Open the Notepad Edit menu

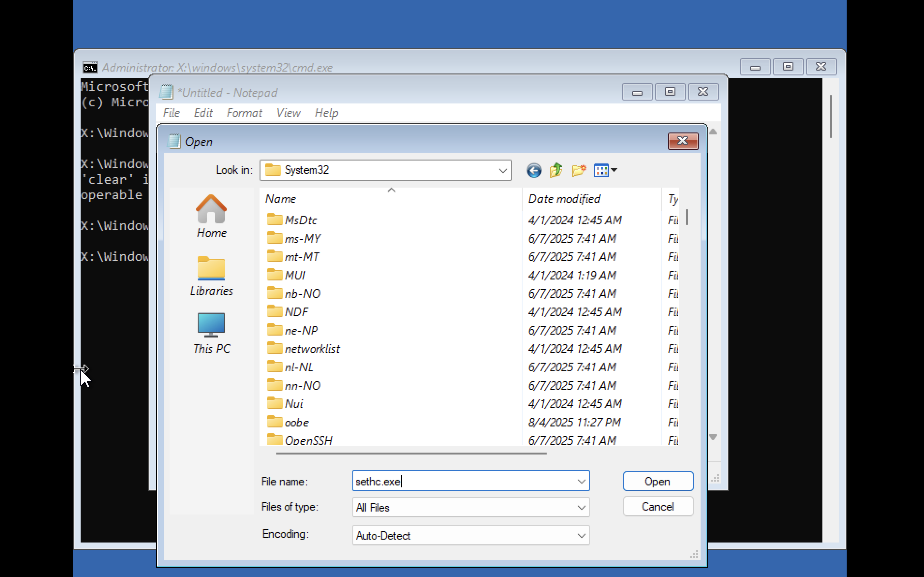tap(203, 113)
